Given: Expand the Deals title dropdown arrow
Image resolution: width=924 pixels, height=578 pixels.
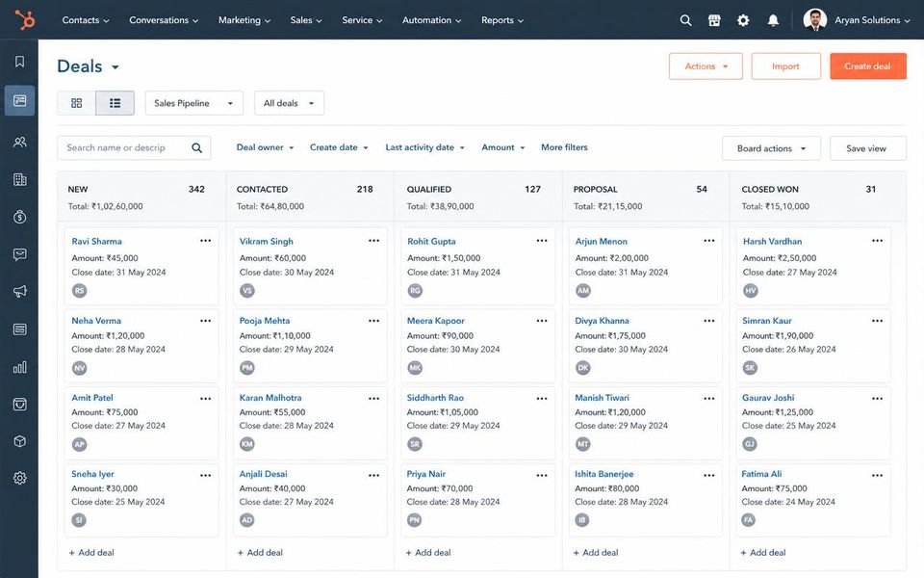Looking at the screenshot, I should tap(115, 67).
